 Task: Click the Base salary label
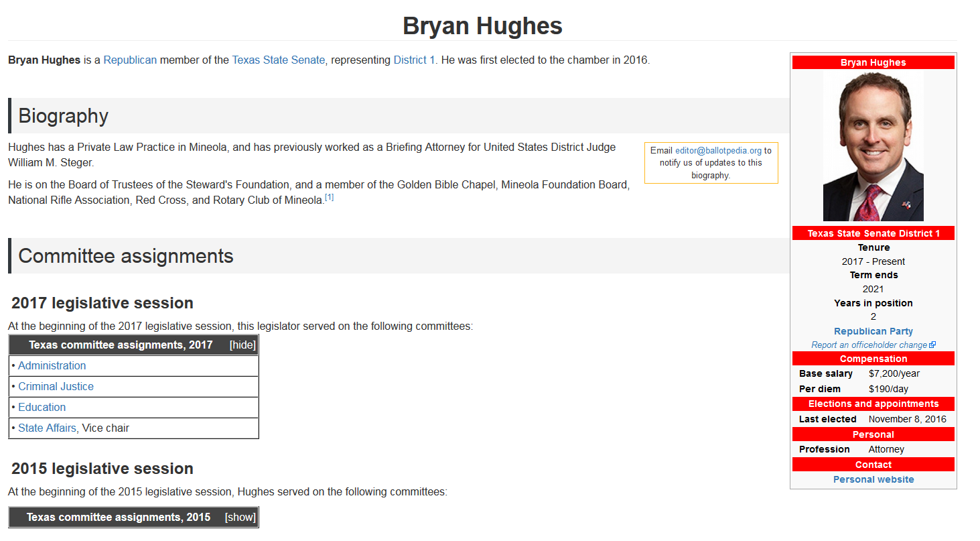(826, 373)
